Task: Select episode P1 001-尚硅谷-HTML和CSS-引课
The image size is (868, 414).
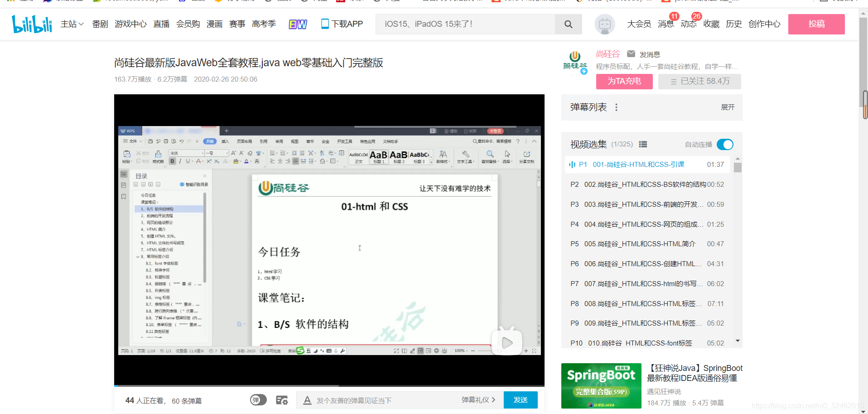Action: pos(647,165)
